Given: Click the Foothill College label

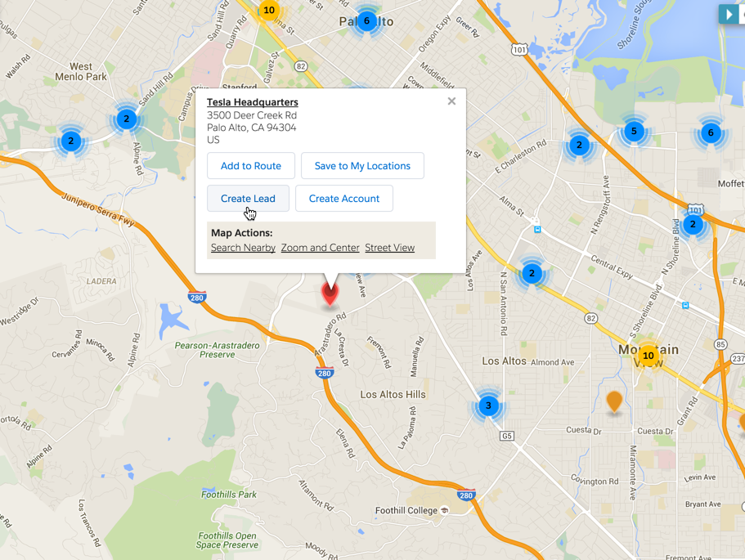Looking at the screenshot, I should pos(406,511).
